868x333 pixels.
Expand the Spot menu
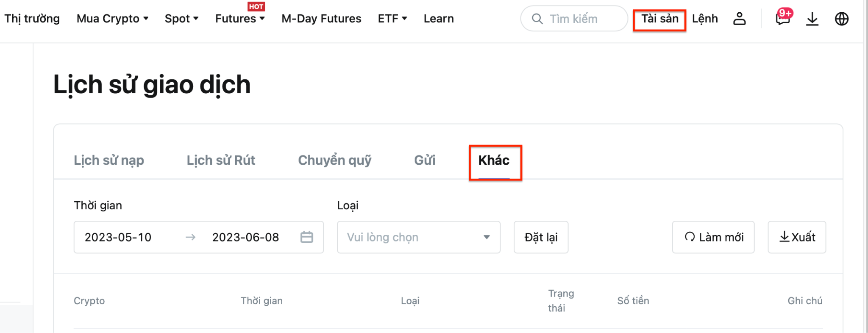[x=181, y=19]
